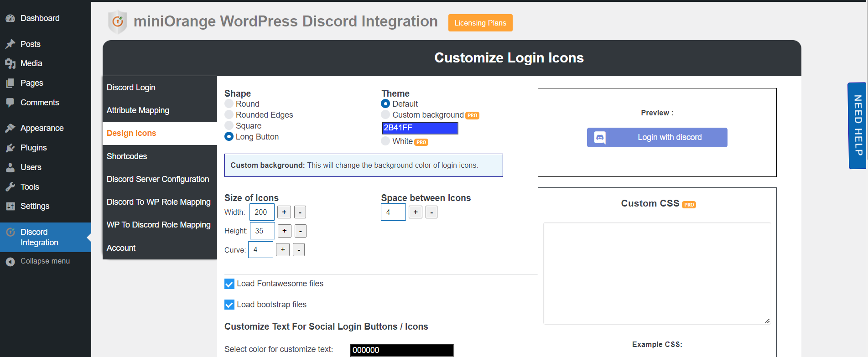Viewport: 868px width, 357px height.
Task: Increase icon Height with plus button
Action: click(x=285, y=231)
